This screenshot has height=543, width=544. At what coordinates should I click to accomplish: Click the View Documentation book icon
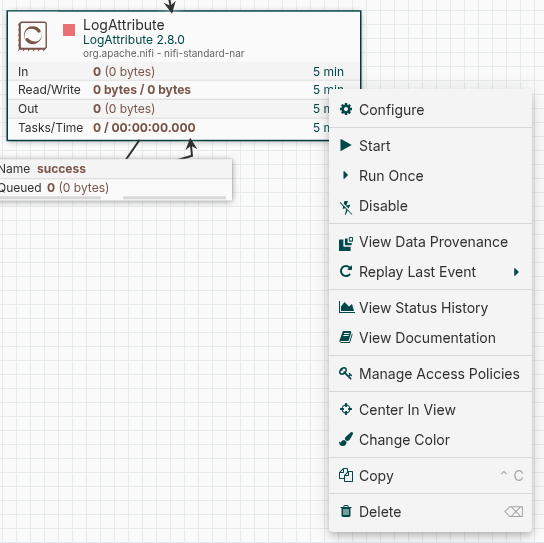click(x=346, y=337)
